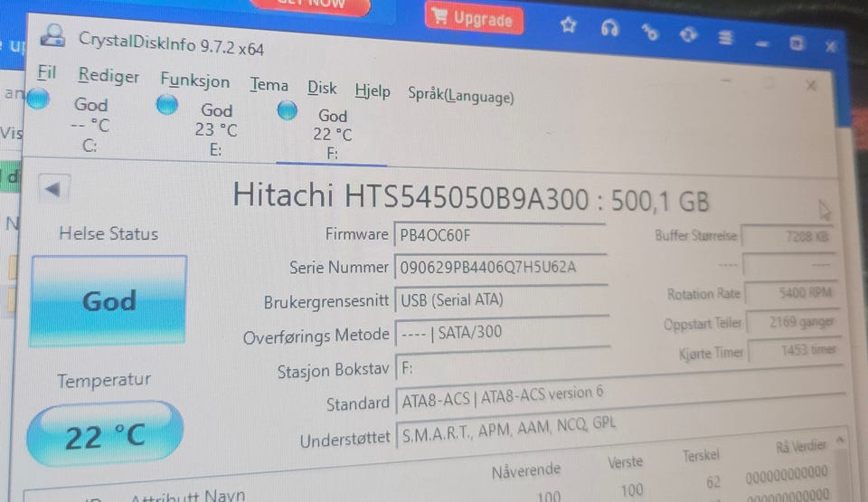
Task: Click the key icon in background window
Action: [x=649, y=33]
